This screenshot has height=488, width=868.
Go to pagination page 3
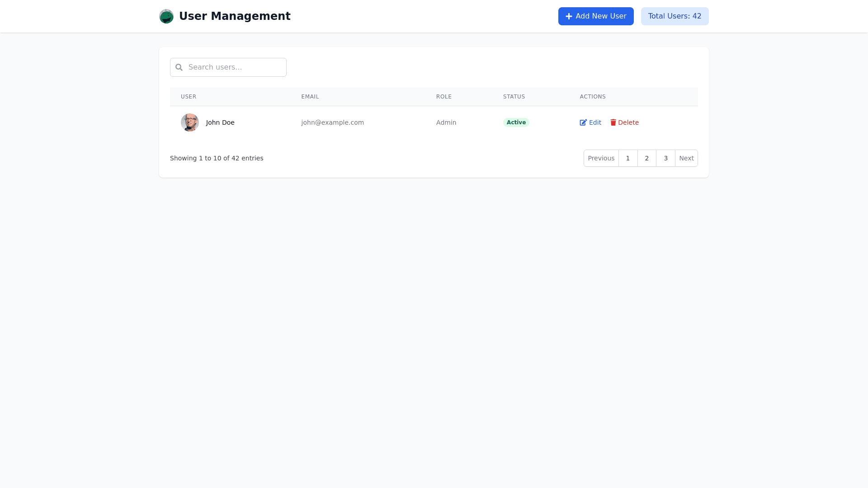pyautogui.click(x=665, y=158)
